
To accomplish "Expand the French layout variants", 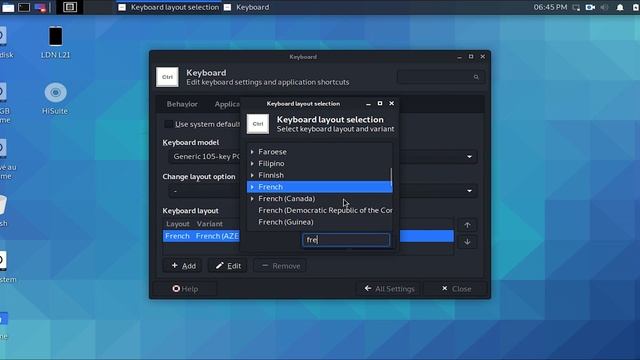I will pos(252,187).
